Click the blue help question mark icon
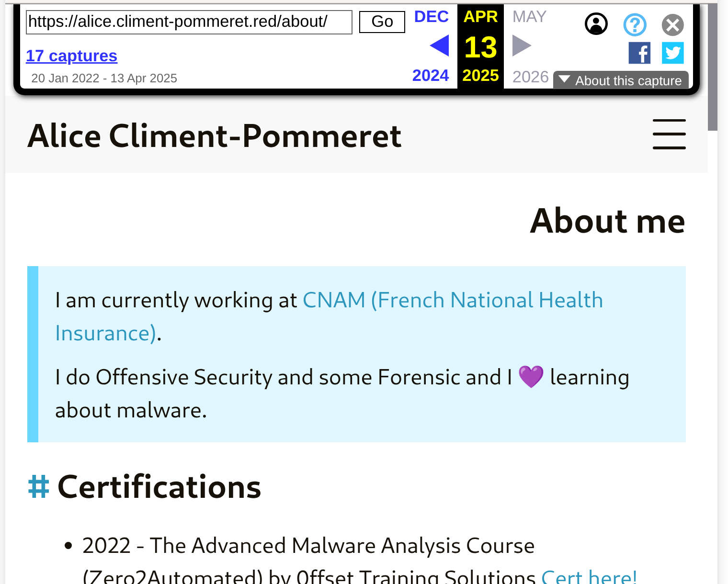728x584 pixels. [x=635, y=25]
